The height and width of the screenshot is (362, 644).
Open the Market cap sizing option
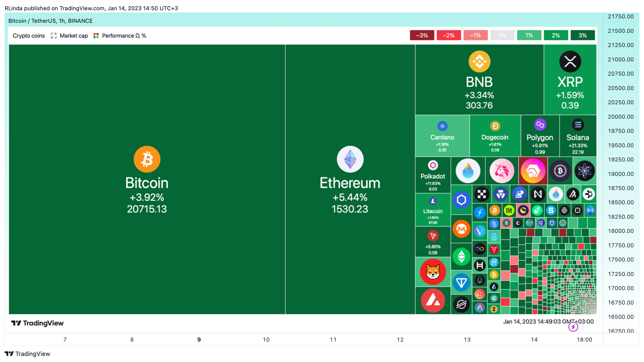click(x=69, y=36)
